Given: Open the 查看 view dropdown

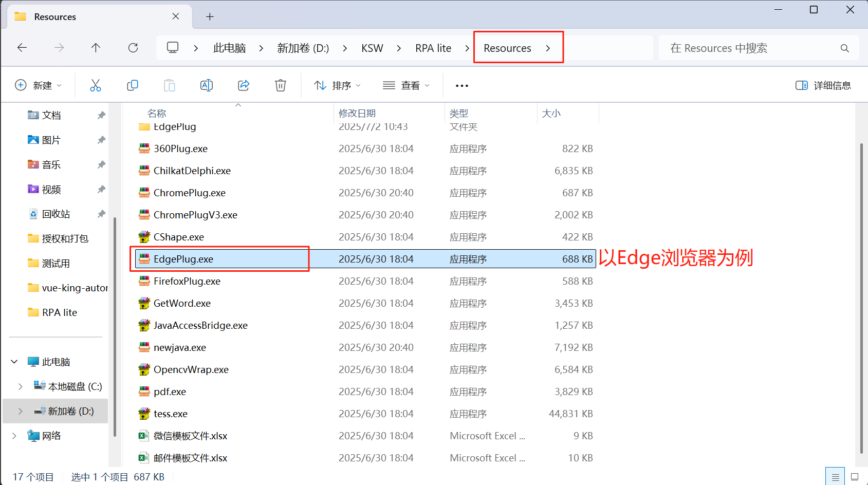Looking at the screenshot, I should 406,85.
